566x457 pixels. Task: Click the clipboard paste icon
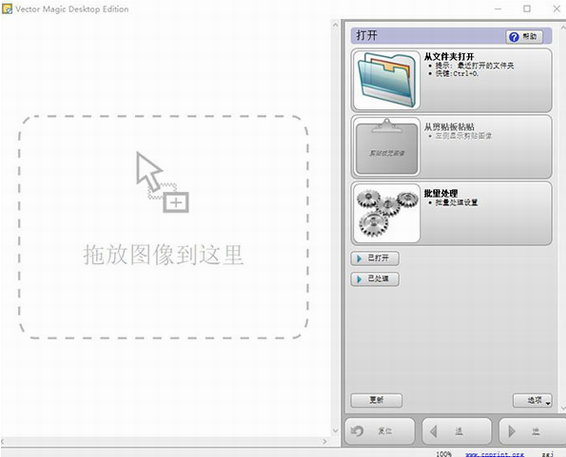[x=387, y=147]
